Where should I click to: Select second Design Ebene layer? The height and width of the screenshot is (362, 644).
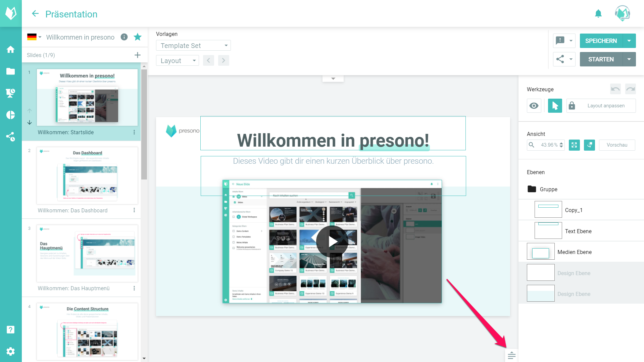pos(581,294)
